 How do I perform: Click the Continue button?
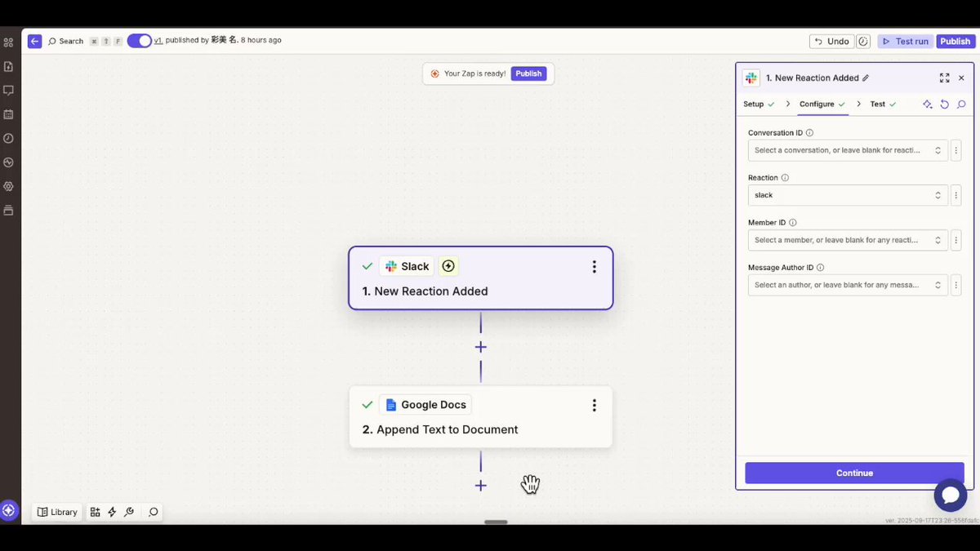click(x=854, y=473)
